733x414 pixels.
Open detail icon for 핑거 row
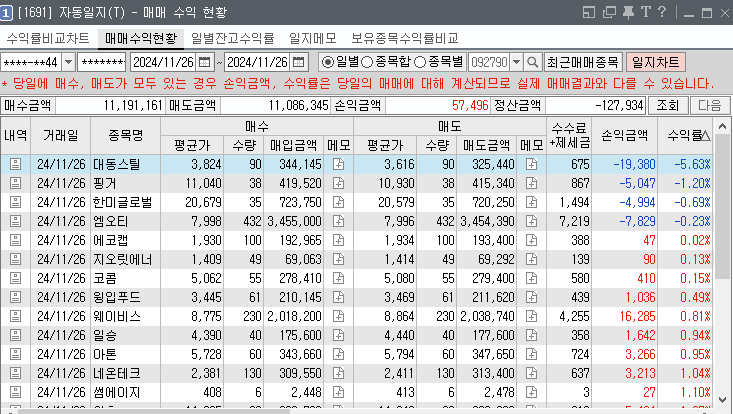pyautogui.click(x=15, y=183)
